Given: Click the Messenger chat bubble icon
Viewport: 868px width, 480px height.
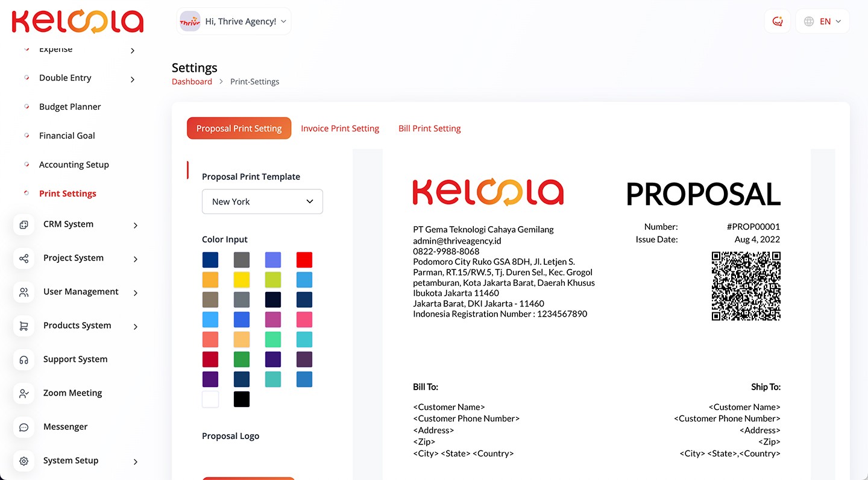Looking at the screenshot, I should (x=24, y=427).
